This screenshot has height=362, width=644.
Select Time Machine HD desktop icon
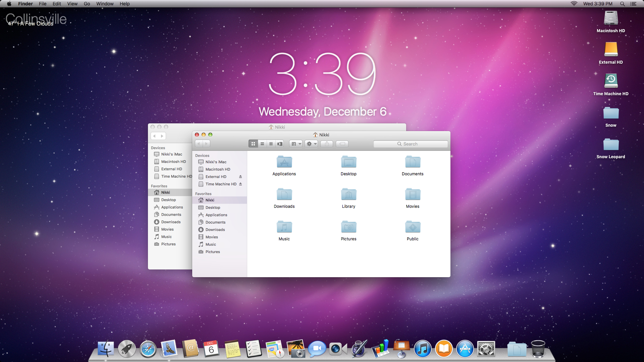(611, 84)
